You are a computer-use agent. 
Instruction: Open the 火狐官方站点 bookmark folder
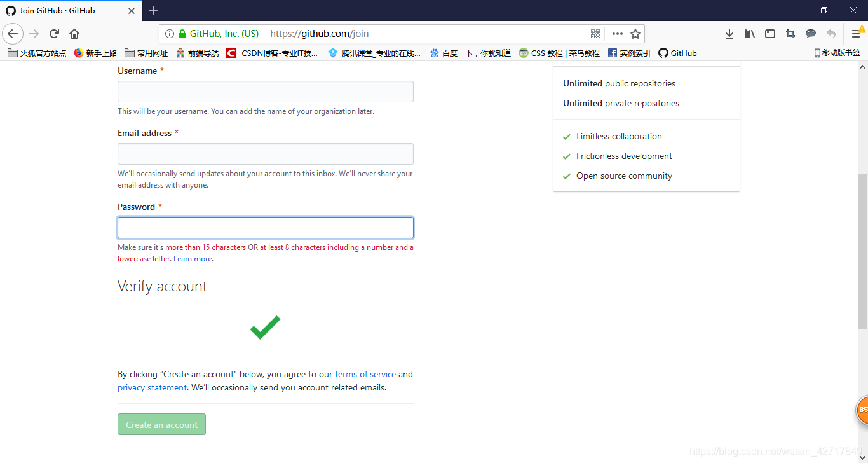tap(37, 53)
